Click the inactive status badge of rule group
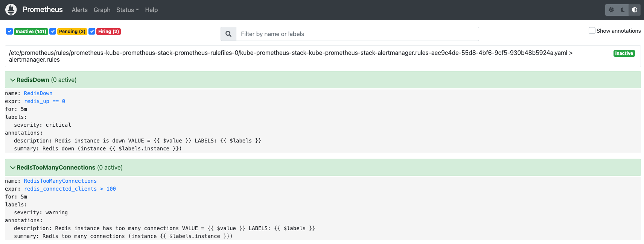Viewport: 644px width, 244px height. pos(624,53)
